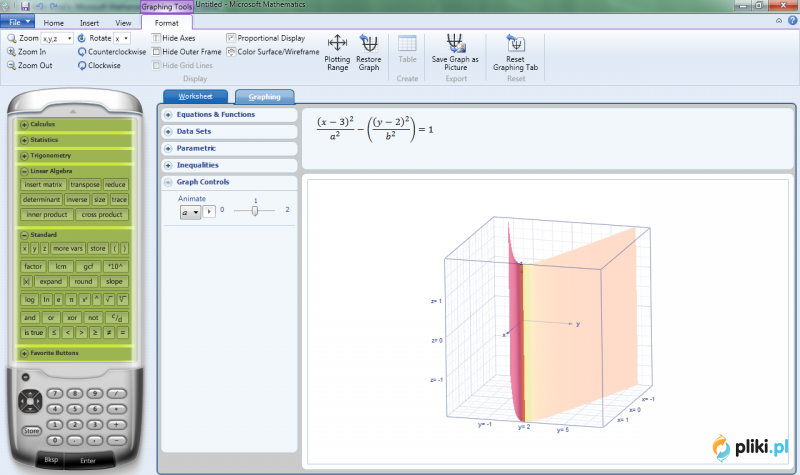Switch to the Home ribbon tab
Screen dimensions: 800x475
54,23
